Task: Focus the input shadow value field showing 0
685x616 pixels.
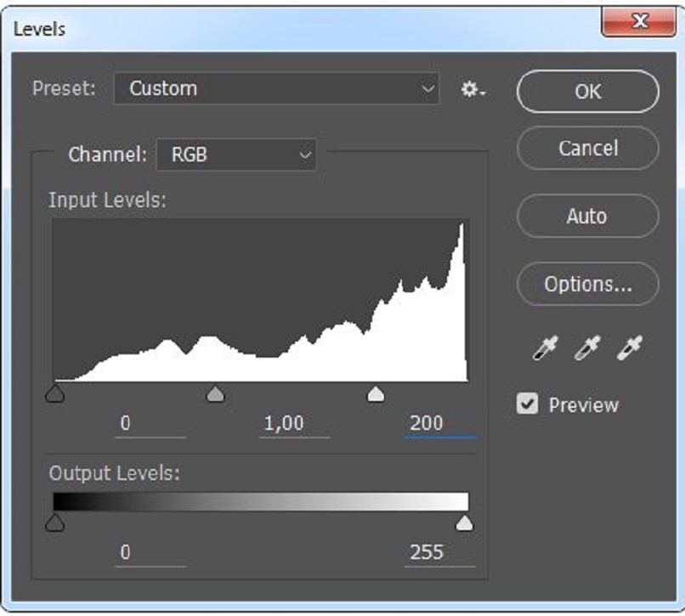Action: [x=151, y=423]
